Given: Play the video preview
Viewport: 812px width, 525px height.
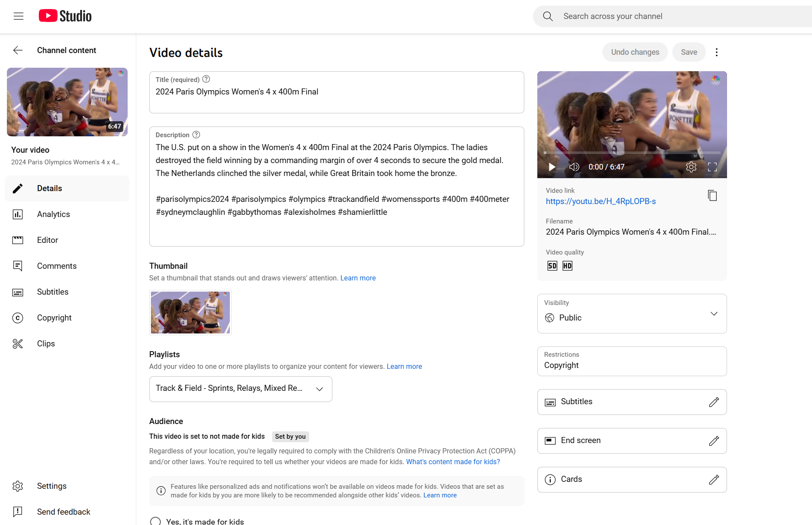Looking at the screenshot, I should [552, 167].
